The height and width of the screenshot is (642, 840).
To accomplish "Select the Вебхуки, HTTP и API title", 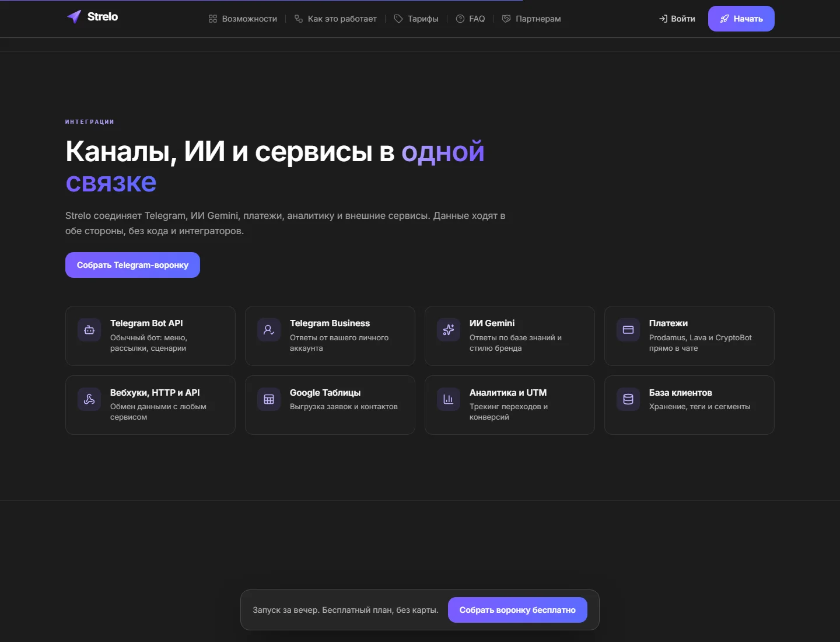I will [x=155, y=393].
